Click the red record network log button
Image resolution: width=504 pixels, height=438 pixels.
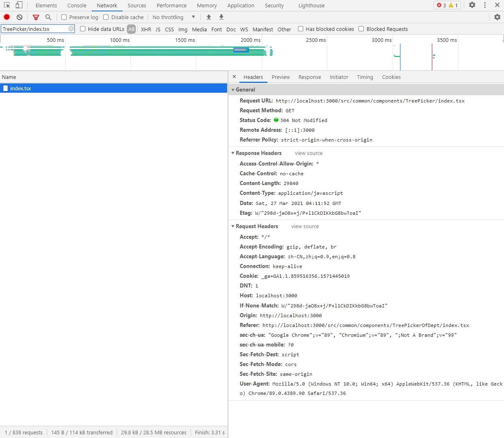[7, 17]
